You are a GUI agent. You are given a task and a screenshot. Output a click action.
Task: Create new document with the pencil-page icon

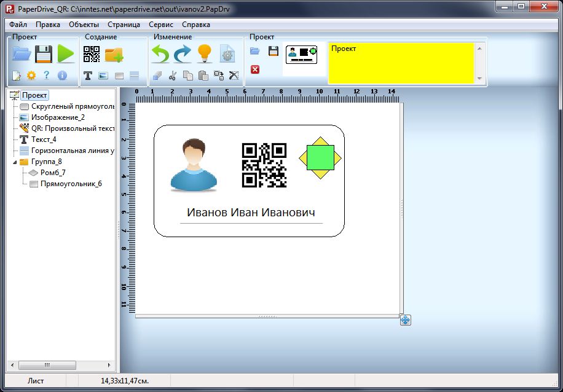pos(17,76)
